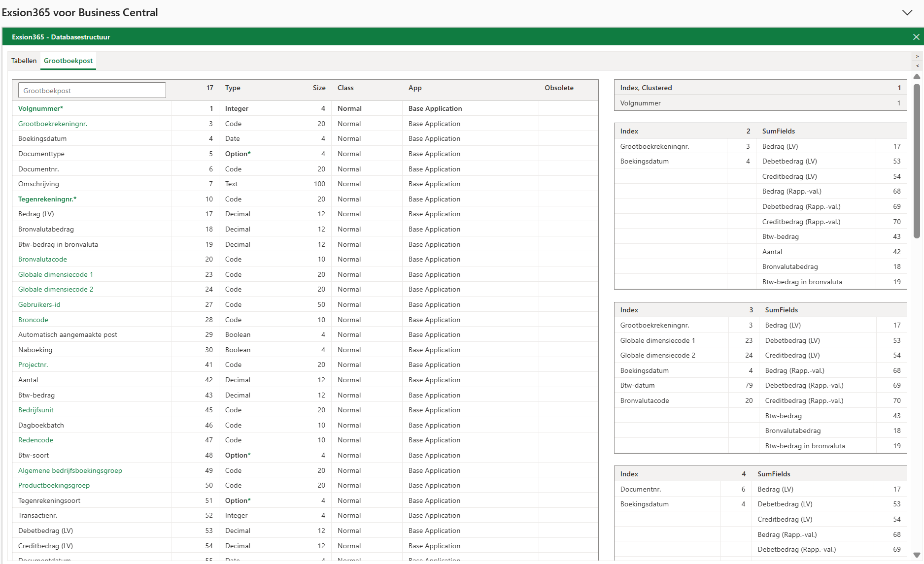924x564 pixels.
Task: Select Debetbedrag (LV) in field list
Action: (45, 531)
